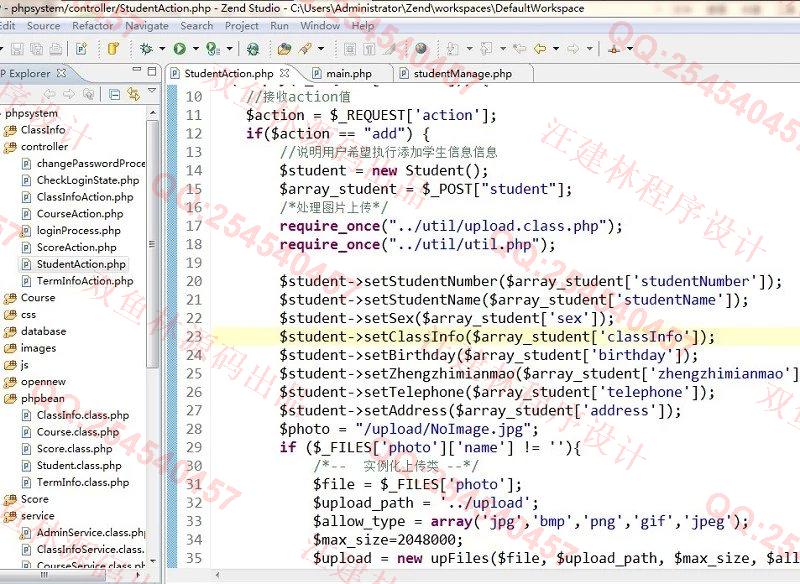This screenshot has width=800, height=584.
Task: Click the Run External Tools icon
Action: (x=213, y=49)
